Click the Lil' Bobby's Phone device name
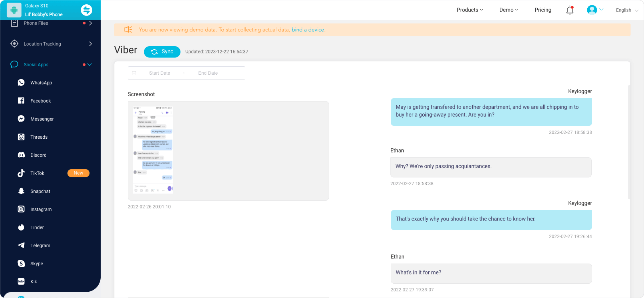This screenshot has width=644, height=298. [x=44, y=14]
